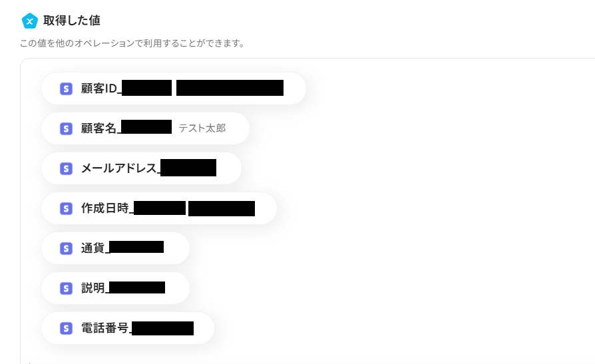595x364 pixels.
Task: Click the redacted value after 作成日時
Action: click(222, 208)
